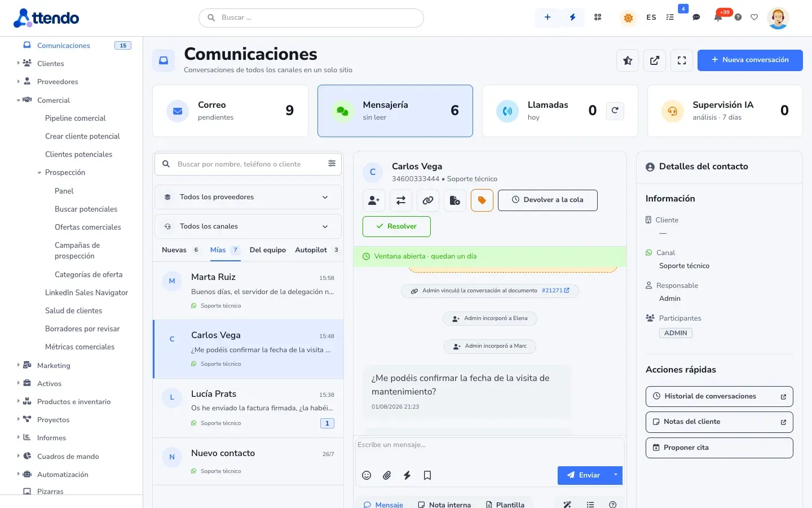Open the chat bubble icon in top bar

click(696, 17)
